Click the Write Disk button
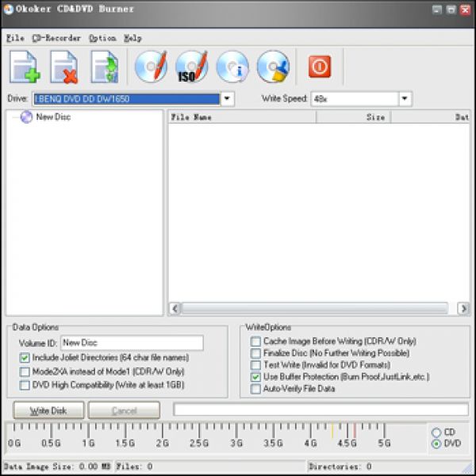Screen dimensions: 476x476 click(48, 410)
